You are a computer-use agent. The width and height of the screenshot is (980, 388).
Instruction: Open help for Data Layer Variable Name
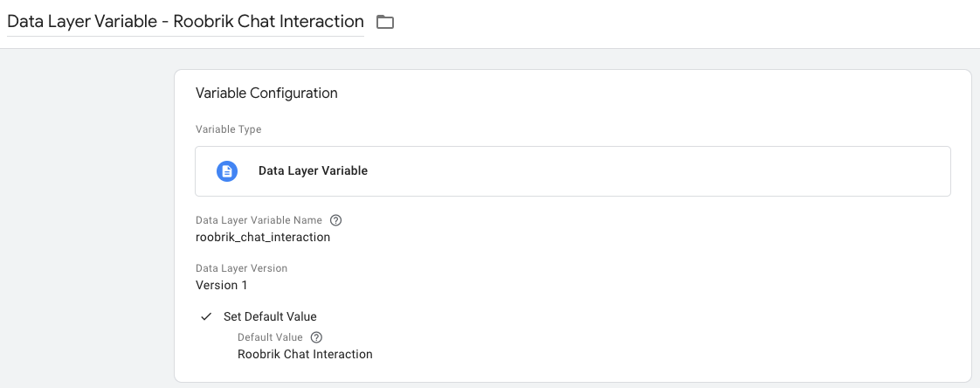(335, 220)
